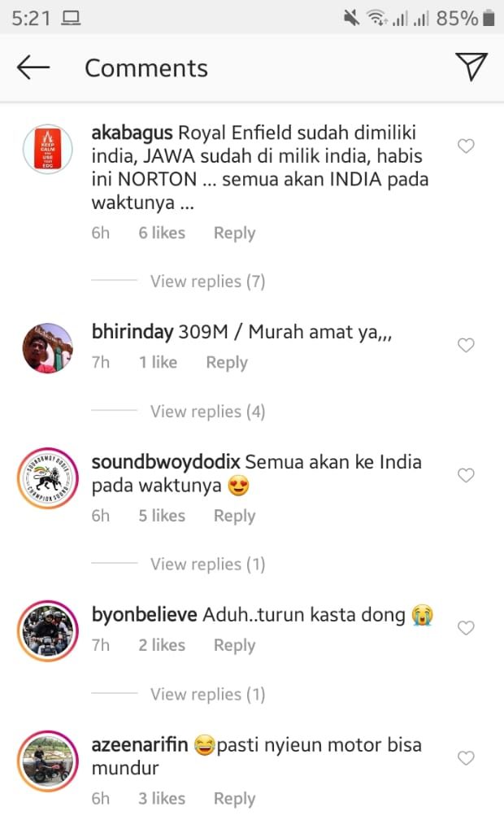Open soundbwoydodix's story ring avatar
504x833 pixels.
pos(48,478)
